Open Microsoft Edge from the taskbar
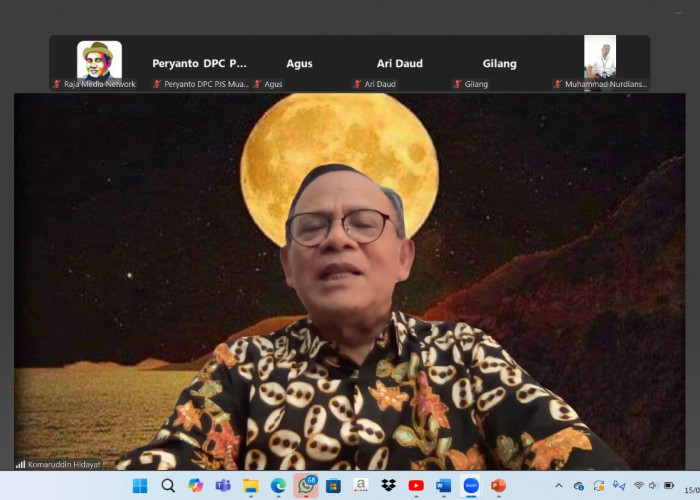 (x=278, y=486)
